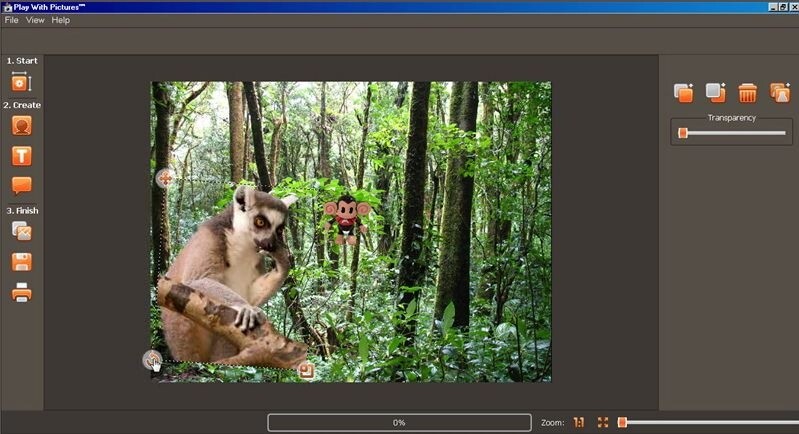Click the fit-to-screen zoom icon
This screenshot has height=434, width=799.
pyautogui.click(x=603, y=422)
